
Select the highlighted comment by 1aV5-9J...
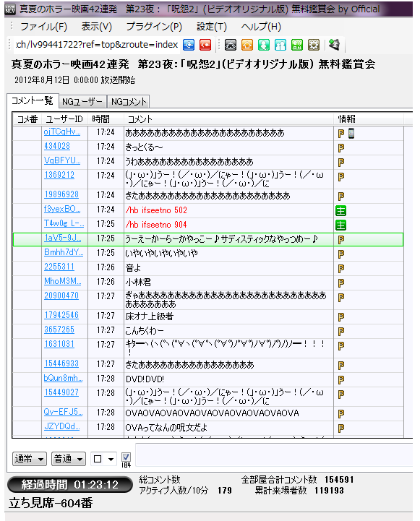pyautogui.click(x=208, y=240)
